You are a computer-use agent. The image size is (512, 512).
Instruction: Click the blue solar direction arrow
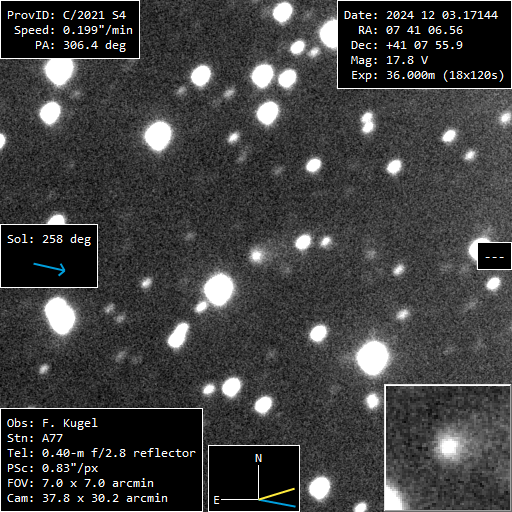point(49,269)
